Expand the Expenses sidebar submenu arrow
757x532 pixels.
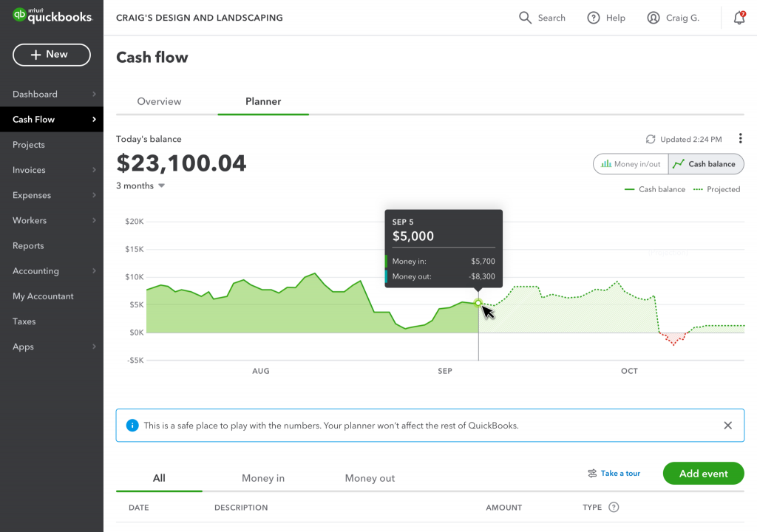(x=94, y=195)
